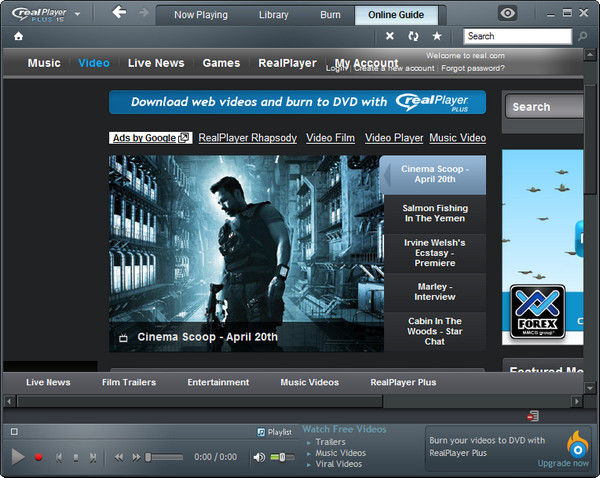Open the Film Trailers bottom shortcut

(129, 382)
